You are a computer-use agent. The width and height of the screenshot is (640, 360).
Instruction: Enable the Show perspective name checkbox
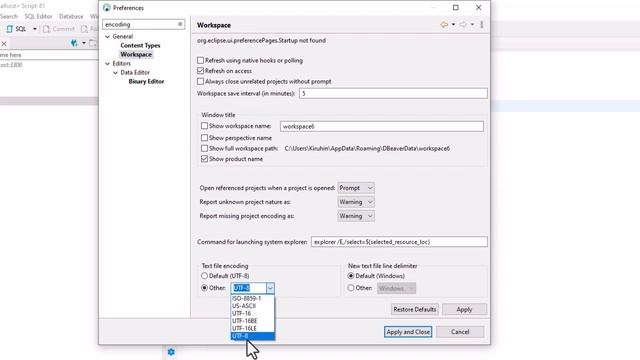(x=204, y=138)
